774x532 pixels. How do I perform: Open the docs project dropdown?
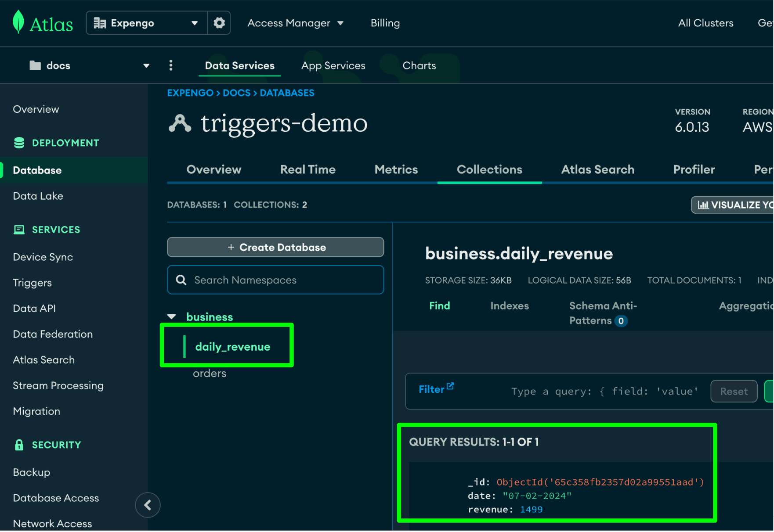(90, 66)
